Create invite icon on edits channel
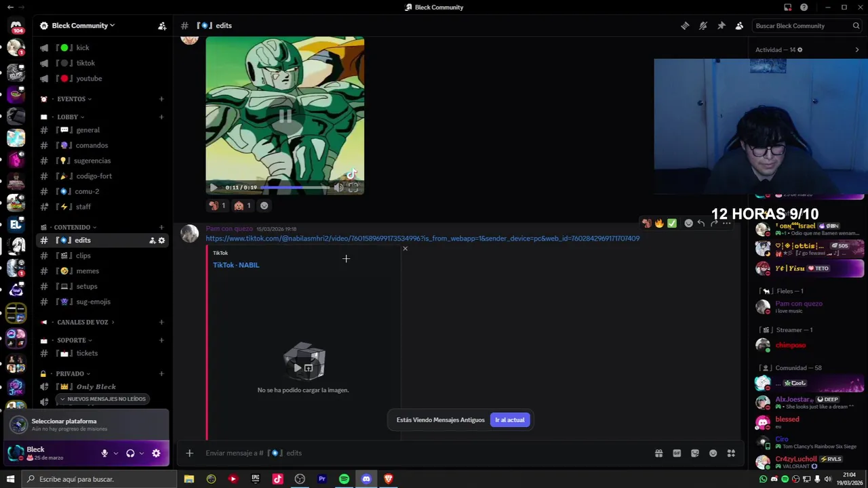The image size is (868, 488). pos(152,241)
